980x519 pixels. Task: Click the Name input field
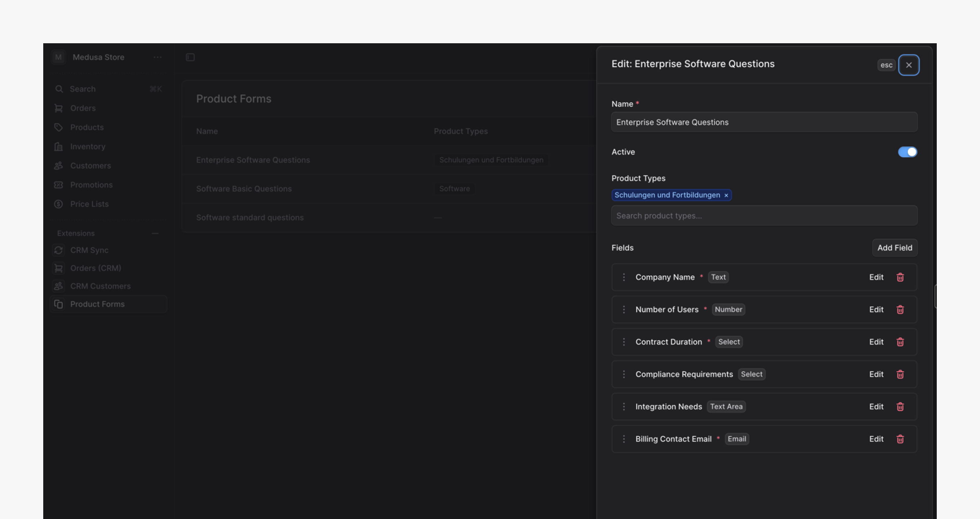(x=764, y=122)
